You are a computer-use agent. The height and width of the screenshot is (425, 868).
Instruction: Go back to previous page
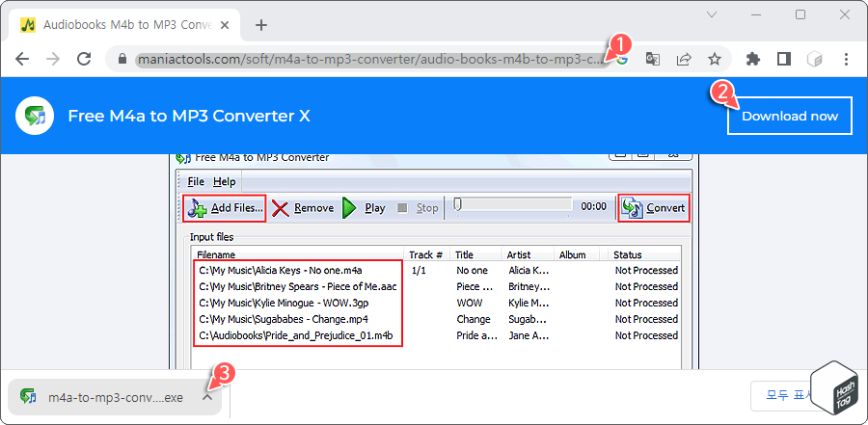click(21, 59)
